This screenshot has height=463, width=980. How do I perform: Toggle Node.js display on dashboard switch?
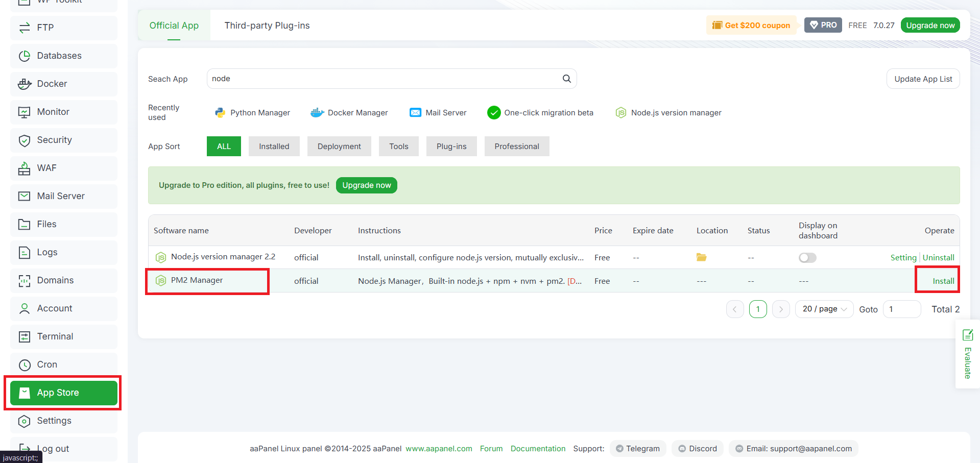[807, 258]
